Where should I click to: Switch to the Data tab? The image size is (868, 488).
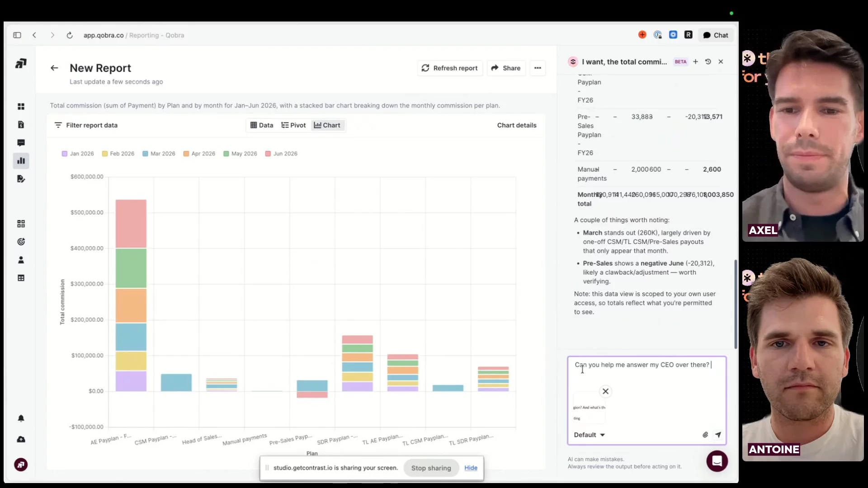(262, 125)
